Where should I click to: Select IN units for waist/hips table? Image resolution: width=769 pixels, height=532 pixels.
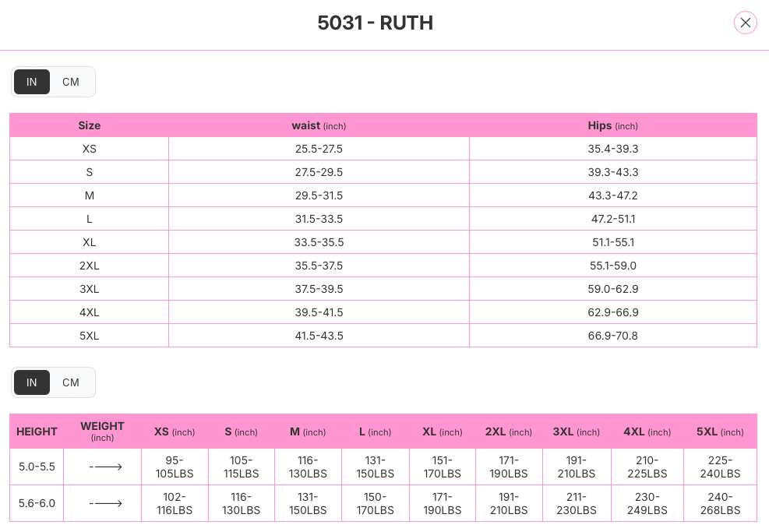click(x=32, y=82)
